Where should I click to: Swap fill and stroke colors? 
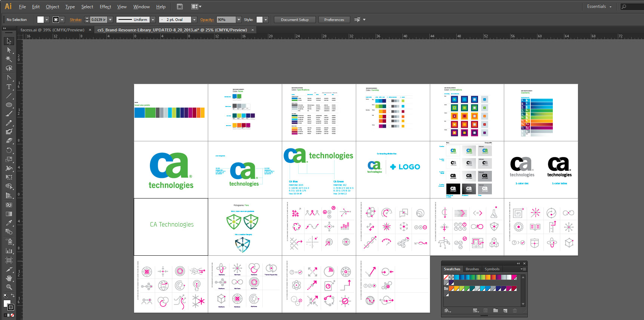[x=13, y=295]
